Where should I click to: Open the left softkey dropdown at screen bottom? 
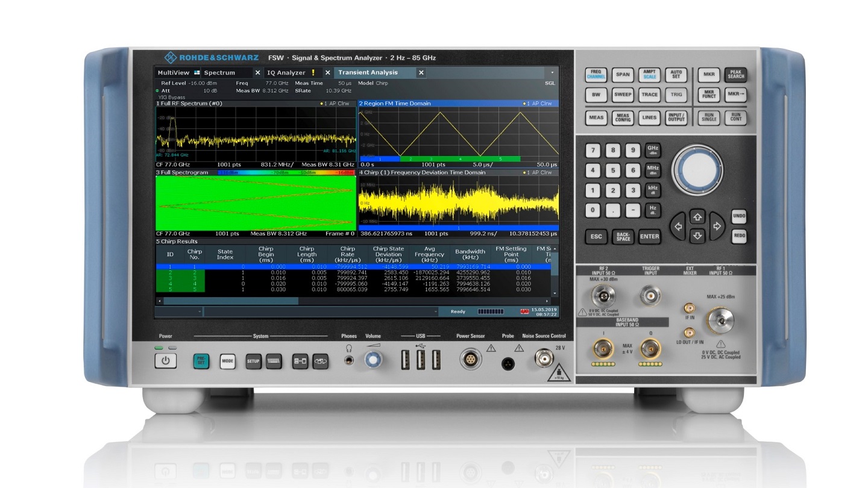pyautogui.click(x=199, y=311)
